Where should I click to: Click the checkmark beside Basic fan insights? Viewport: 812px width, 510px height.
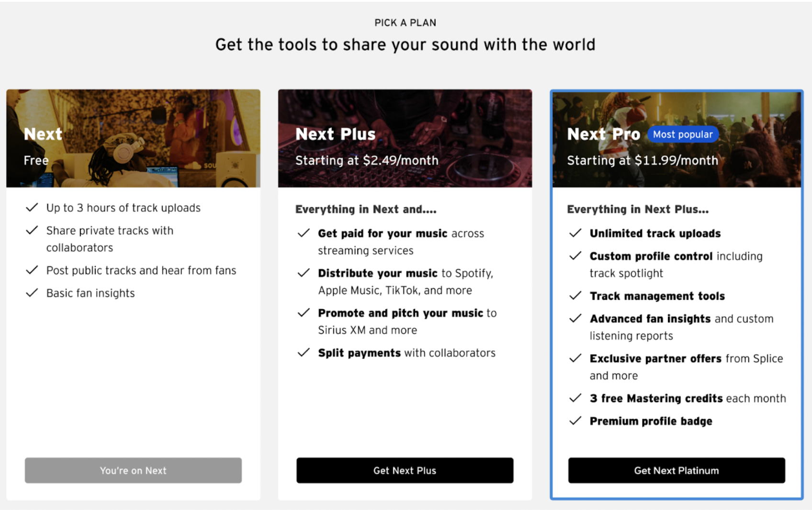pyautogui.click(x=32, y=293)
